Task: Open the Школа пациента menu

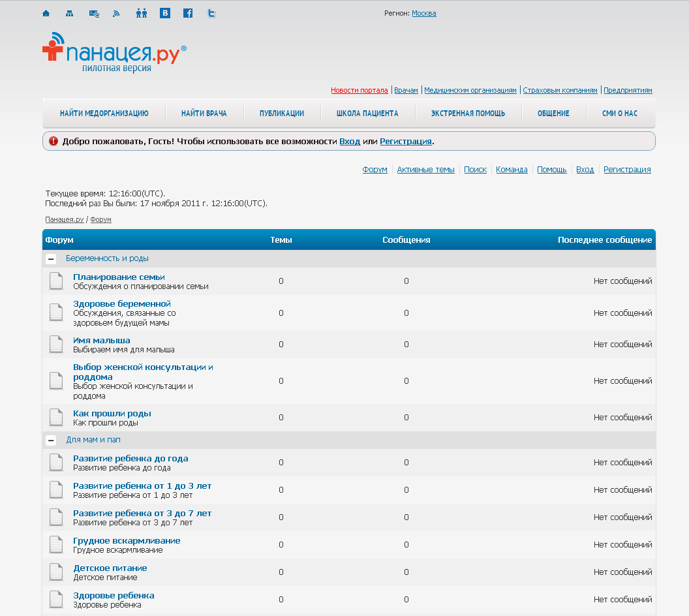Action: (x=367, y=114)
